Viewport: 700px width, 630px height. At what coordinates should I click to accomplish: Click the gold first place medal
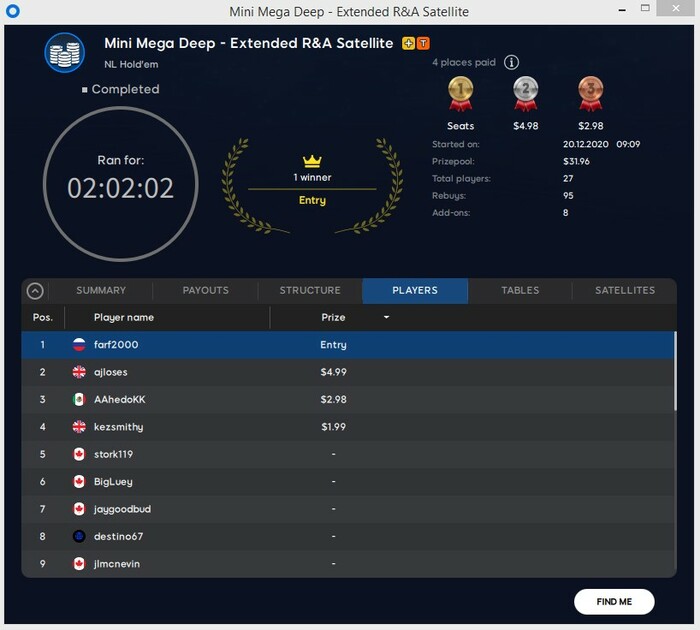tap(460, 93)
